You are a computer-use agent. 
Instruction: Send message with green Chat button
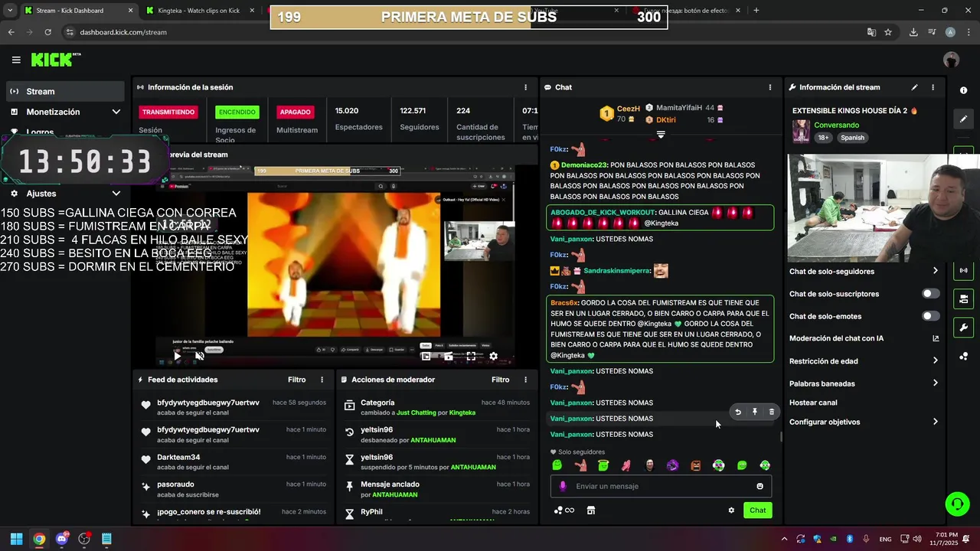(x=757, y=510)
